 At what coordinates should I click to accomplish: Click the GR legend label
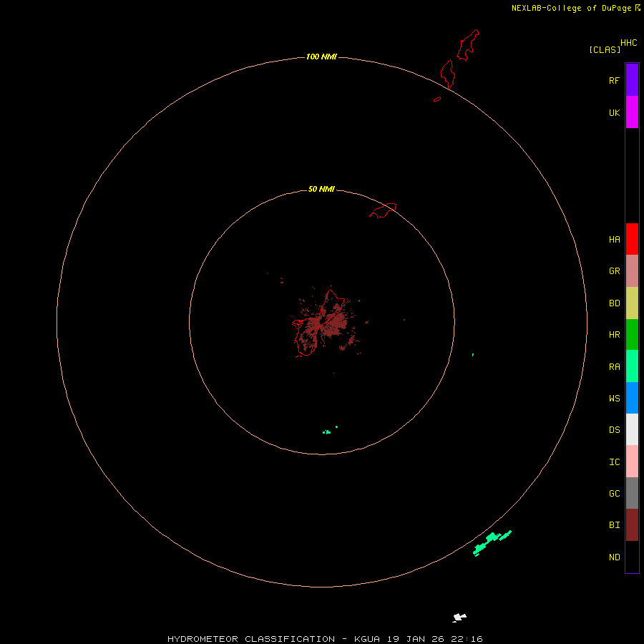[x=615, y=271]
